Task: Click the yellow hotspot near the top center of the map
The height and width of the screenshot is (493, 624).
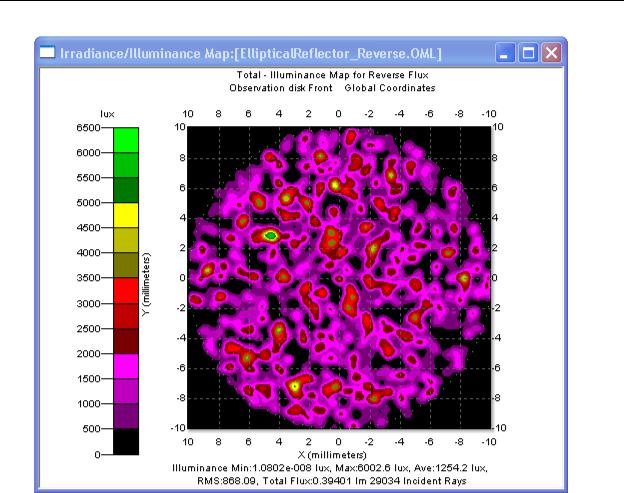Action: point(335,185)
